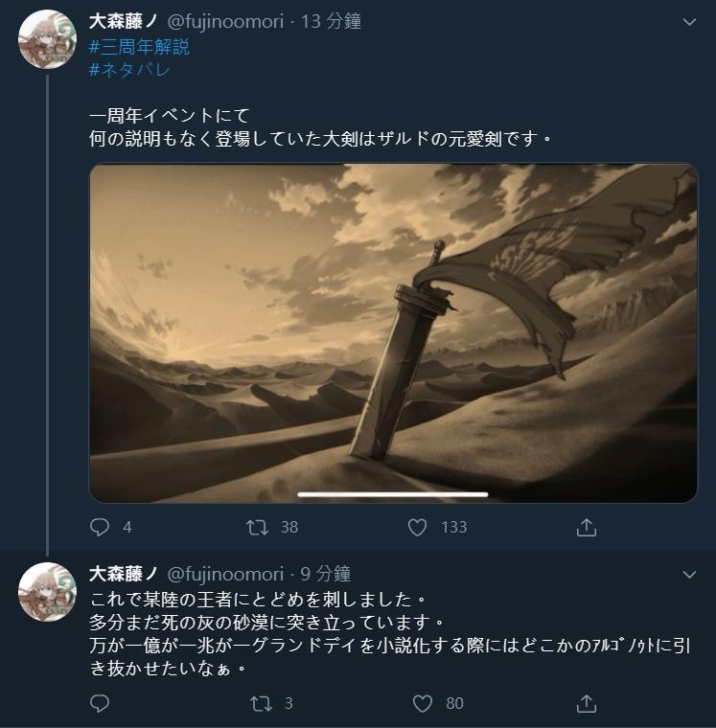Like the second tweet with 80 likes

(423, 703)
